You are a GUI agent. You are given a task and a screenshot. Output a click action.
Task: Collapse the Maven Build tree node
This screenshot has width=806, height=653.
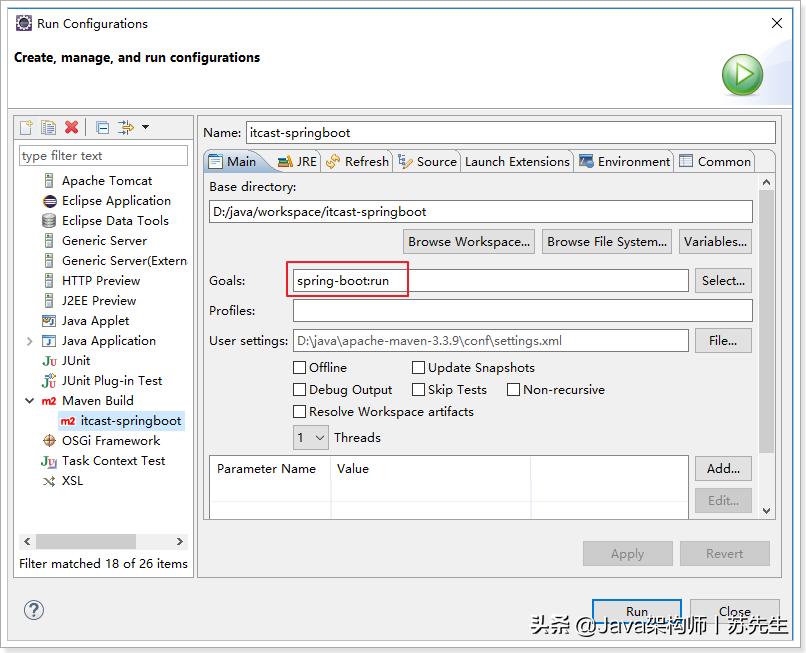[29, 400]
